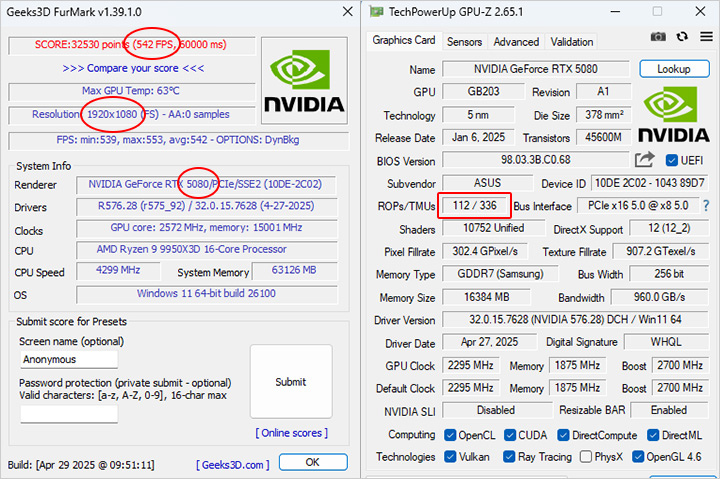Click the NVIDIA SLI Disabled value
This screenshot has height=479, width=720.
pos(496,410)
